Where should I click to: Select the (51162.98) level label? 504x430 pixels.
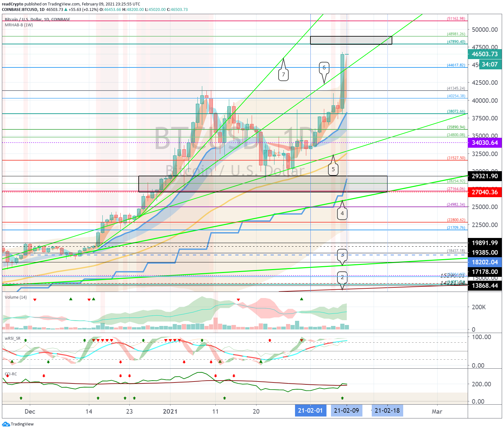(x=456, y=19)
